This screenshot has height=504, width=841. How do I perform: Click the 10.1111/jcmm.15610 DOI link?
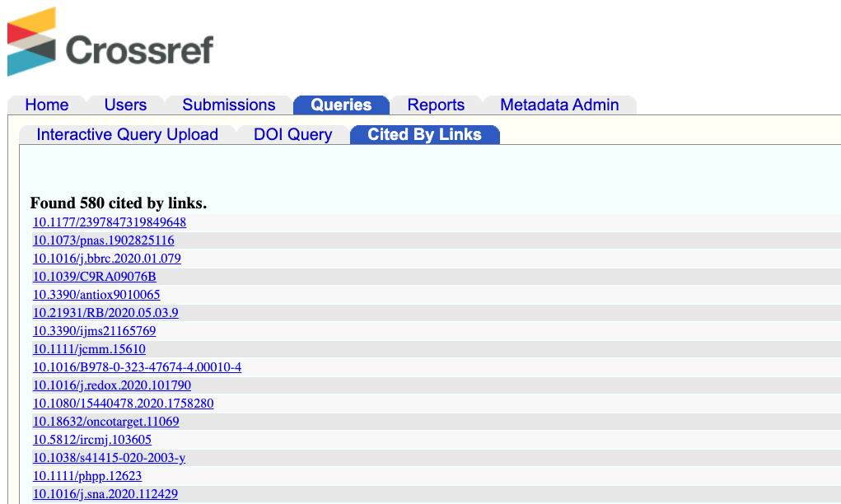88,348
